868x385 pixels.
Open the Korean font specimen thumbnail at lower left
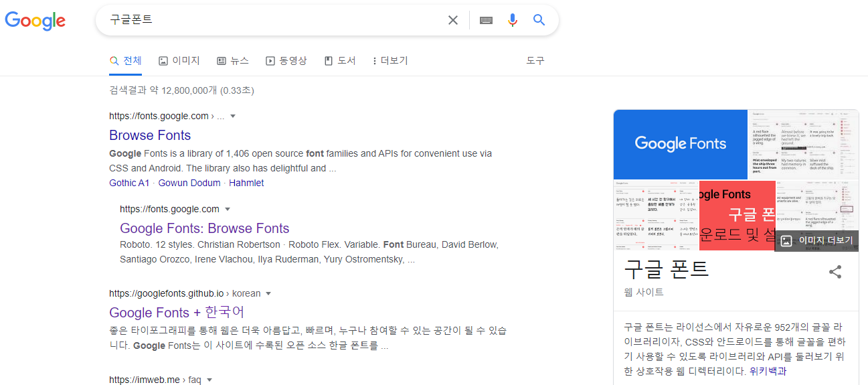(656, 216)
